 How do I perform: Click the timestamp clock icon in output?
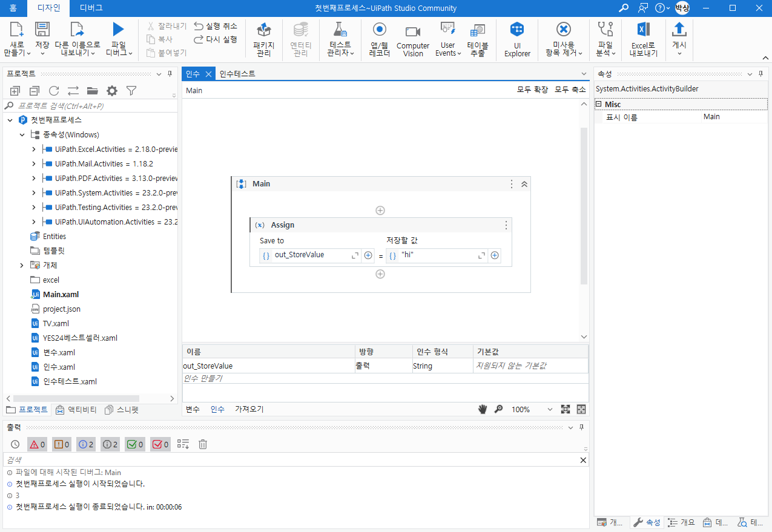pyautogui.click(x=15, y=444)
